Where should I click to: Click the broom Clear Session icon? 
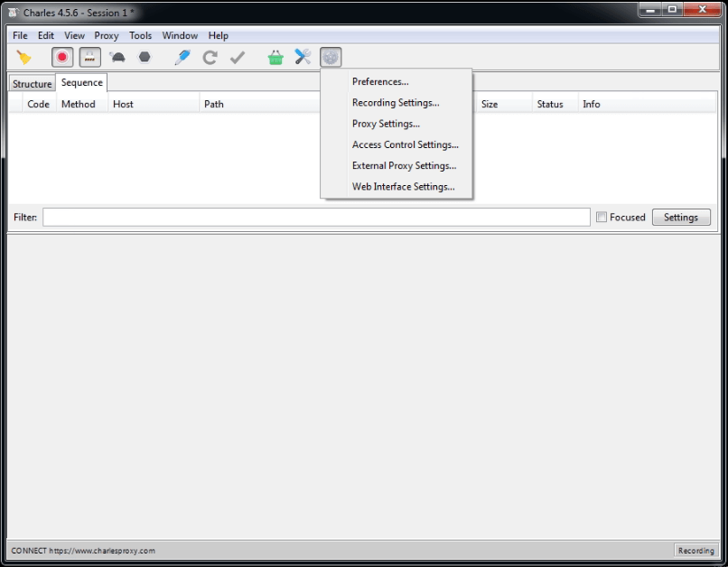click(24, 58)
